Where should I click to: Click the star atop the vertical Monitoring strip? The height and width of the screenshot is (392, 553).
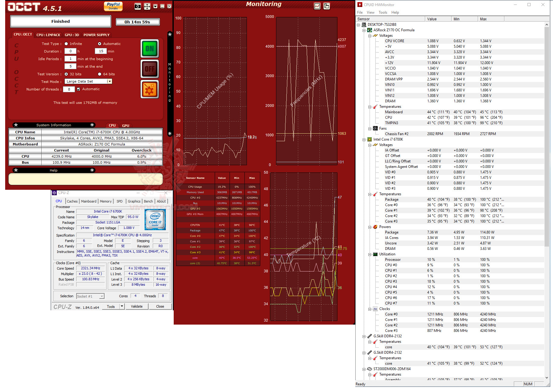tap(170, 34)
